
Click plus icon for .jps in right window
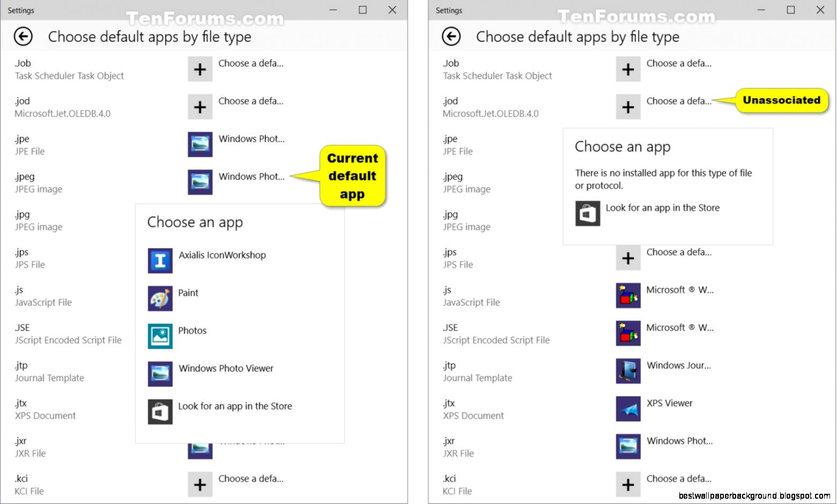pos(628,258)
